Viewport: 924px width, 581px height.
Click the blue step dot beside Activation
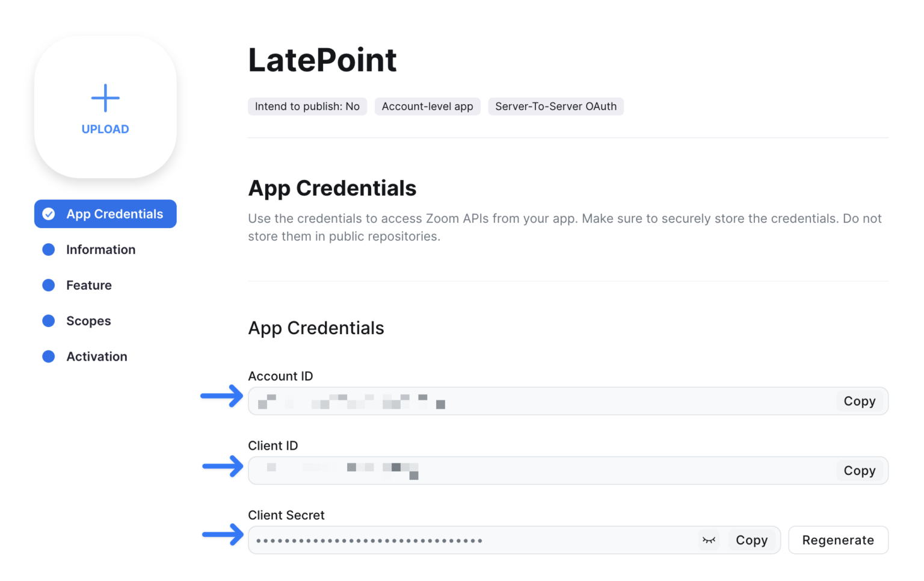pyautogui.click(x=48, y=356)
